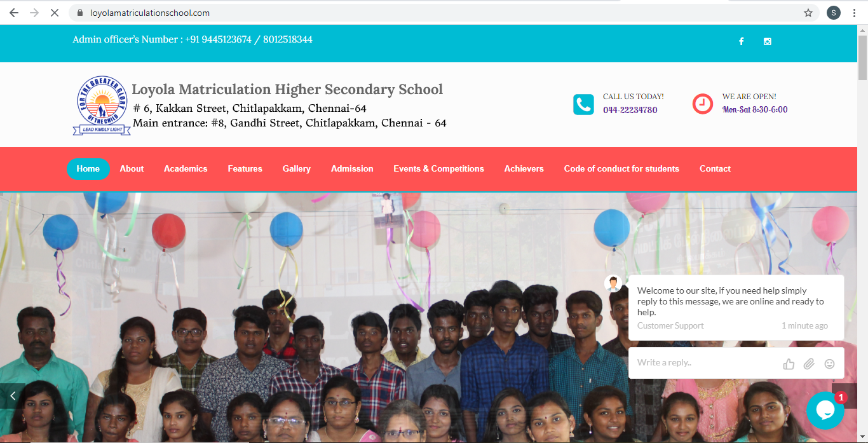The height and width of the screenshot is (443, 868).
Task: Open the emoji picker in chat
Action: point(829,364)
